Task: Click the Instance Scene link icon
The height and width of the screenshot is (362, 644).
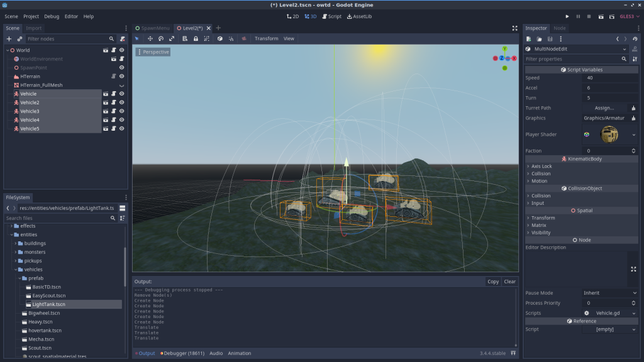Action: [19, 39]
